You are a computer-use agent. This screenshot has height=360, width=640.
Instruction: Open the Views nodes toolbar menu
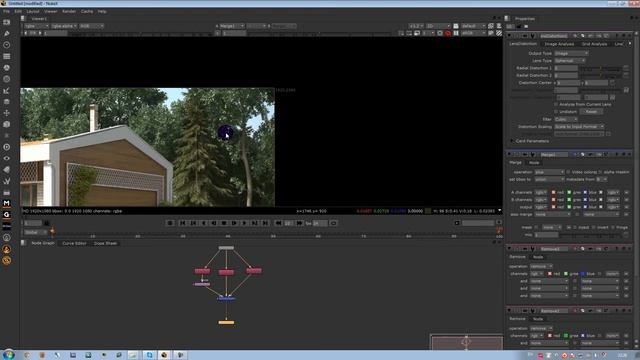point(7,158)
